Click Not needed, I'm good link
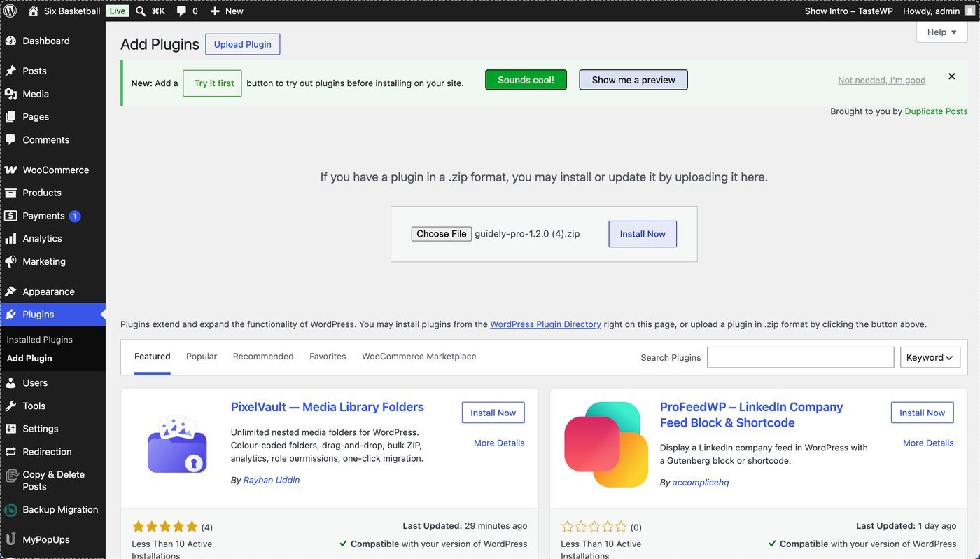Screen dimensions: 980x559 881,81
